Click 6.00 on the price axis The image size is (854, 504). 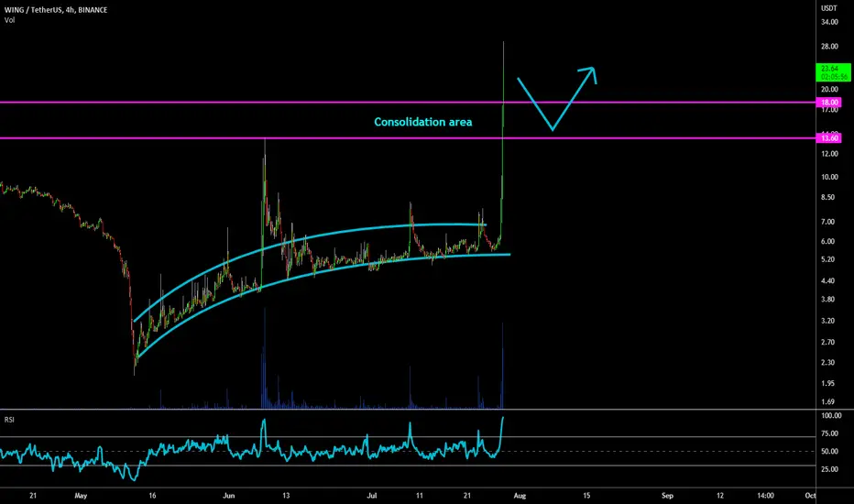(827, 241)
